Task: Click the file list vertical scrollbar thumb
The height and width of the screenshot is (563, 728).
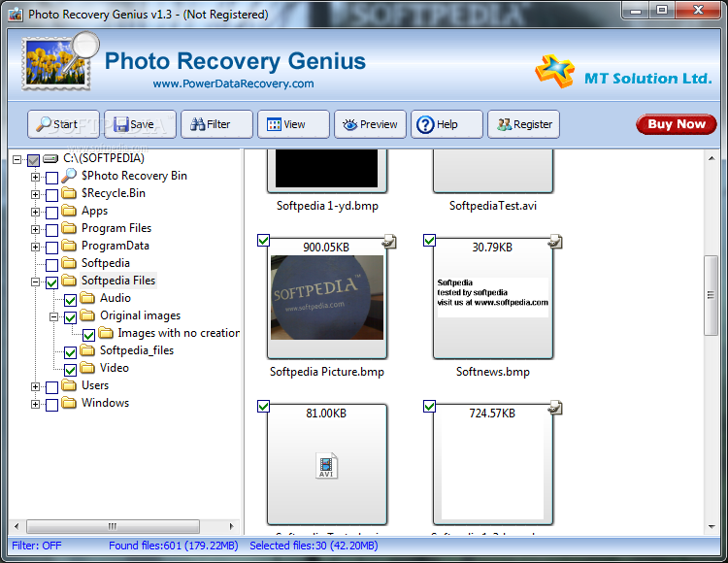Action: point(711,295)
